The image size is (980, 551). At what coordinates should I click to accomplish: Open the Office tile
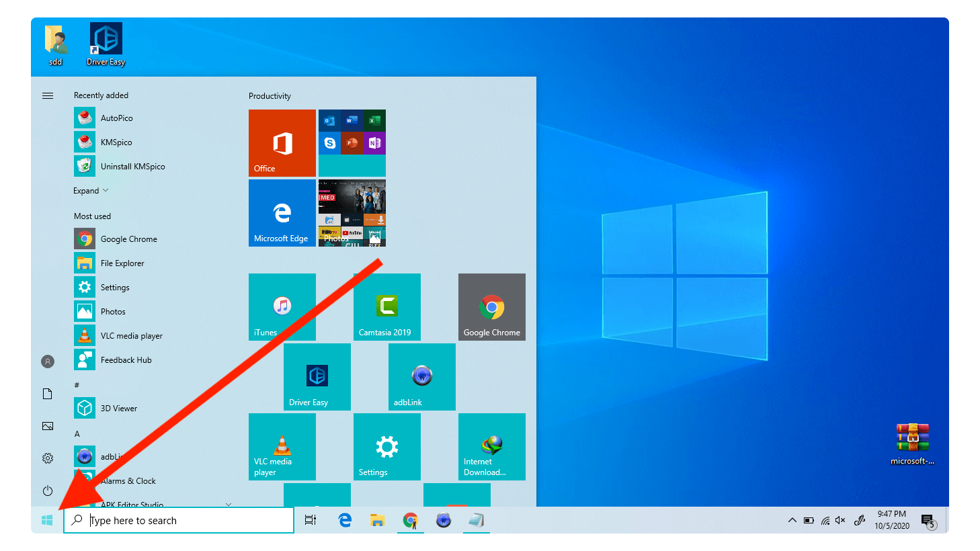point(282,143)
